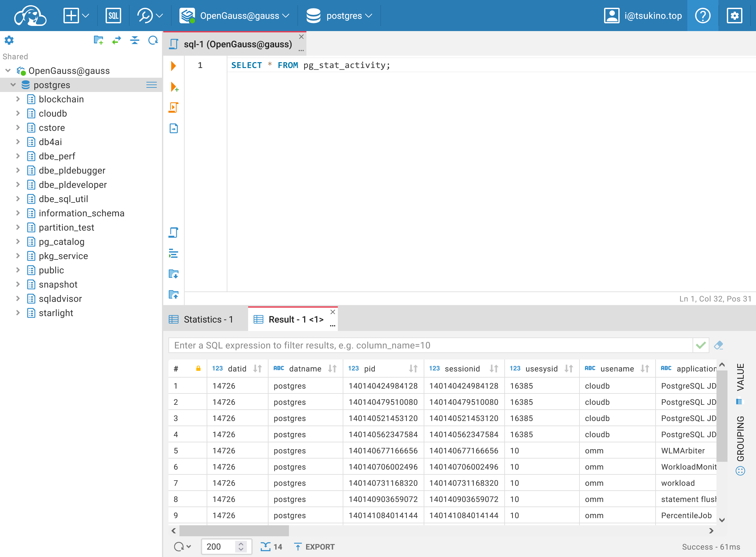Open SQL editor button in top toolbar

click(x=113, y=16)
